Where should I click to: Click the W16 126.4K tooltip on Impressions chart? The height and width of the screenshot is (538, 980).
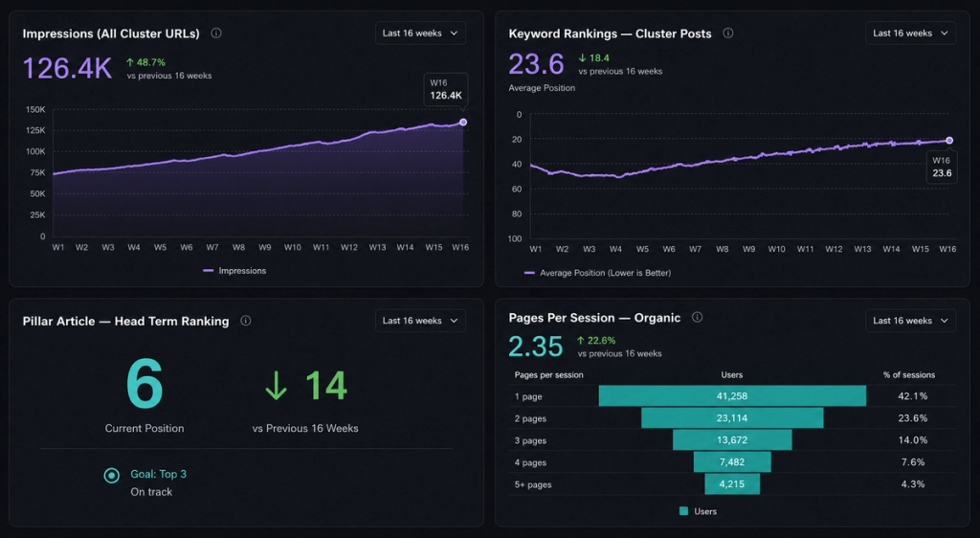(446, 89)
